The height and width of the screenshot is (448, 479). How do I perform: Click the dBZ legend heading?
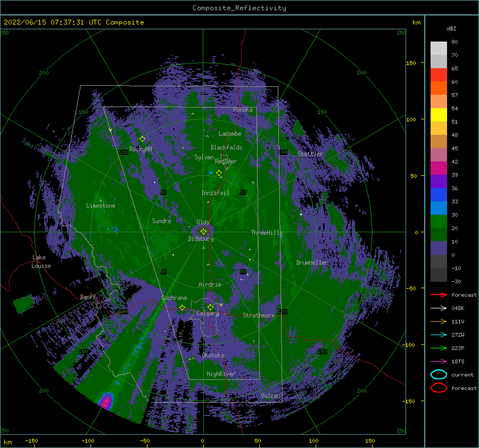pos(451,29)
